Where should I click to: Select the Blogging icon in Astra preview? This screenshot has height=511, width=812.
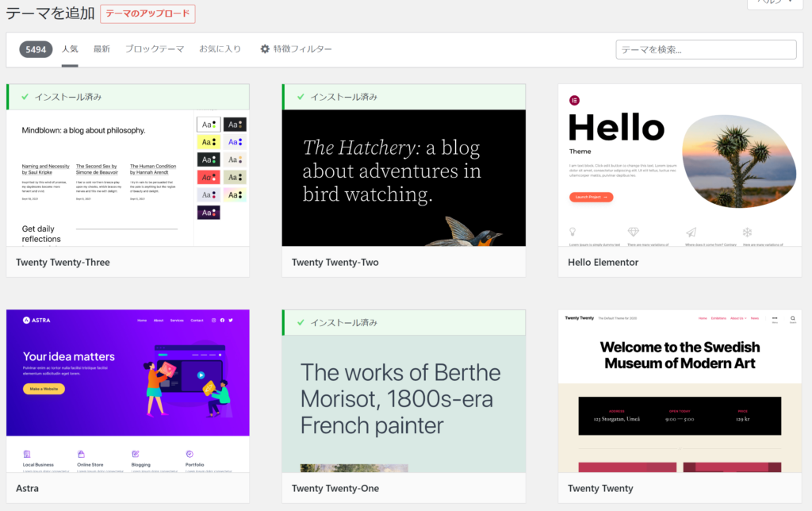coord(136,453)
